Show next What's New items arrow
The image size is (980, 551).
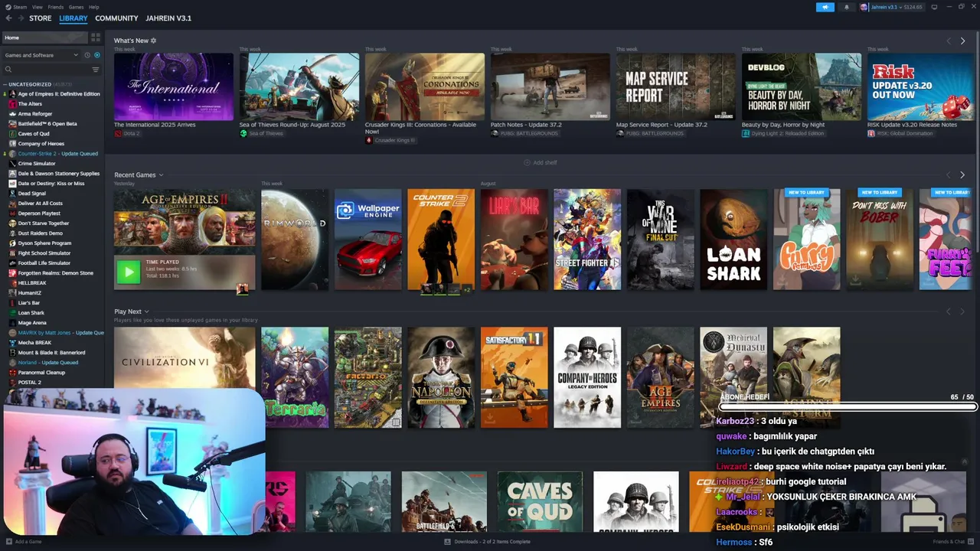[962, 41]
